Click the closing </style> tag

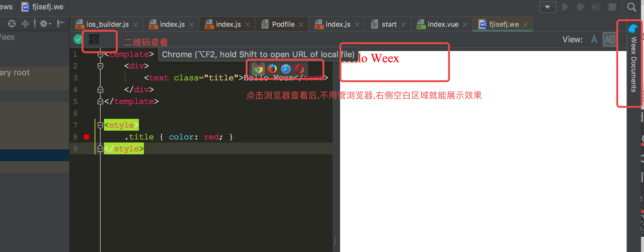pyautogui.click(x=124, y=149)
